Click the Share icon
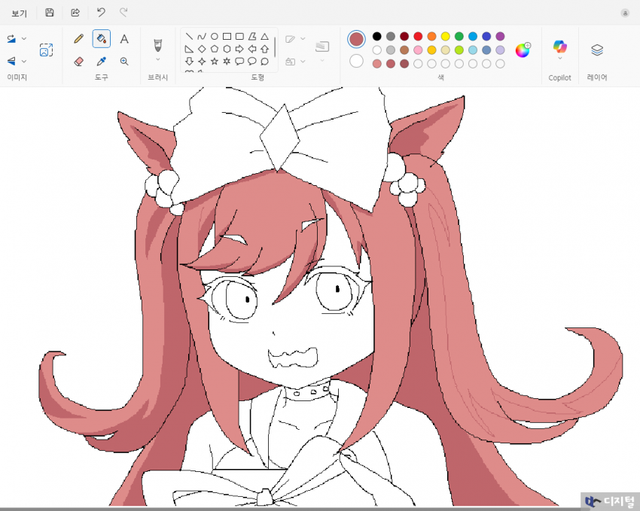This screenshot has height=511, width=640. pos(75,13)
